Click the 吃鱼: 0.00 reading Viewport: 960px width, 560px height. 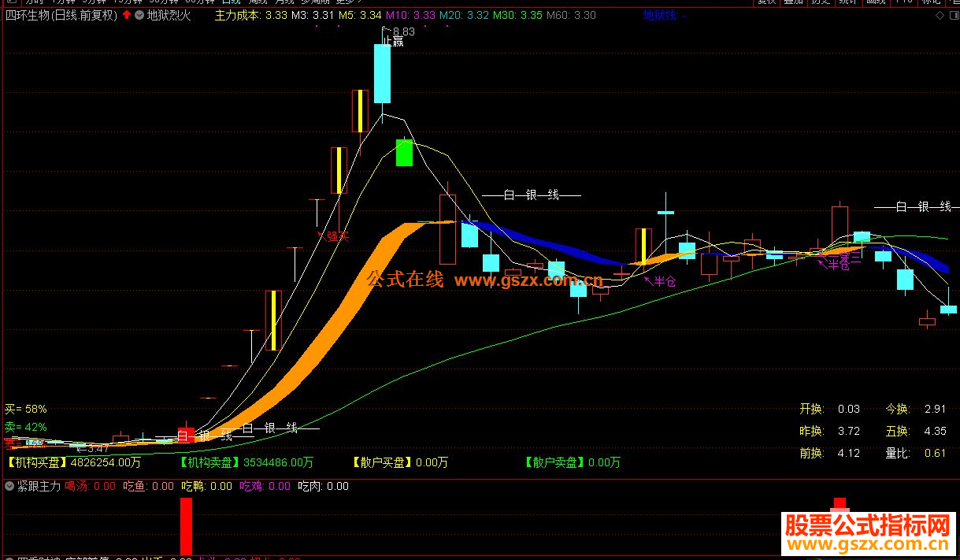coord(149,487)
